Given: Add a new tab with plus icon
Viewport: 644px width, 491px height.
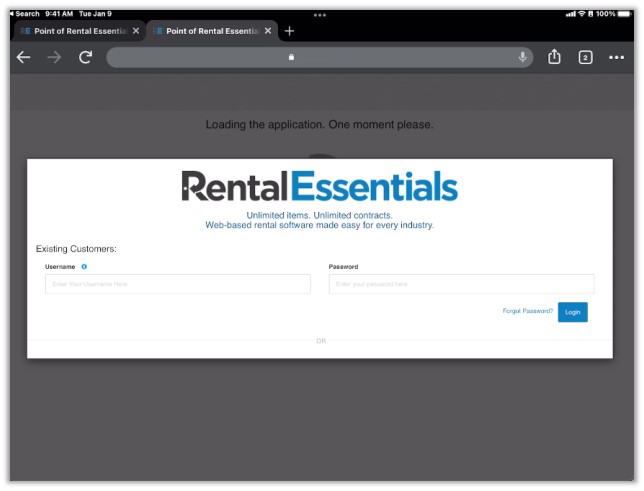Looking at the screenshot, I should click(289, 31).
